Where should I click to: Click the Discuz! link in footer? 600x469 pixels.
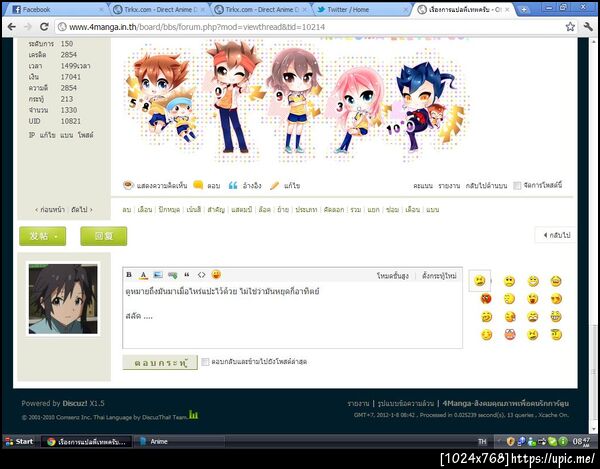click(75, 403)
